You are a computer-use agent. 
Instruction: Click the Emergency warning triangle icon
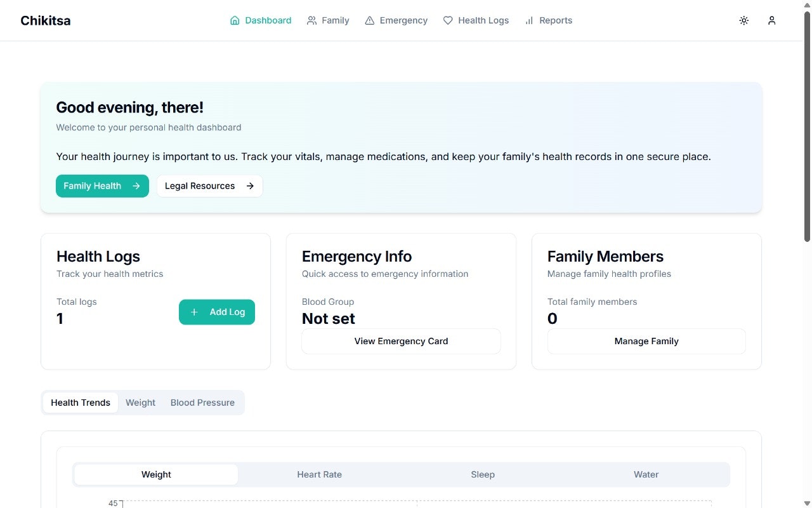pos(370,20)
